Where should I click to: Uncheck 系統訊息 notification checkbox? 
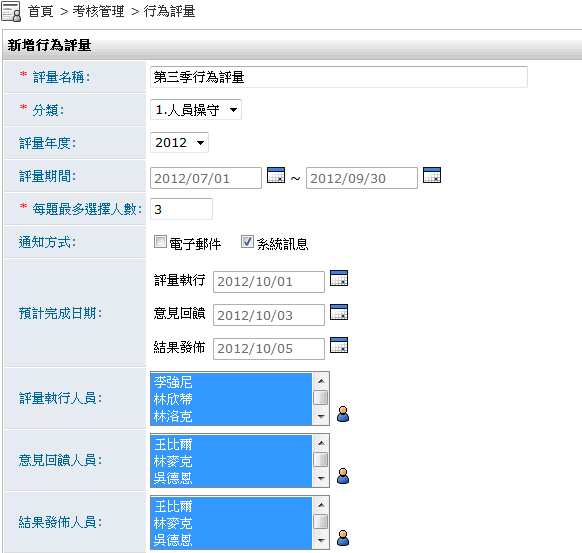click(247, 242)
